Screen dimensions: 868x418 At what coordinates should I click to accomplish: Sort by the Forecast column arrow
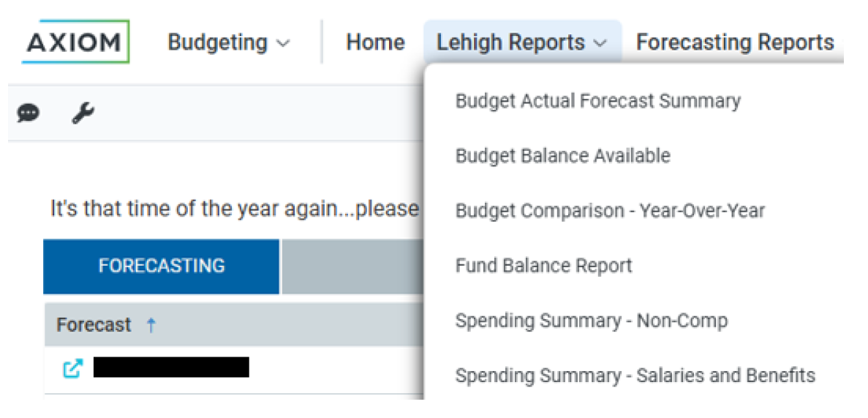(x=151, y=325)
